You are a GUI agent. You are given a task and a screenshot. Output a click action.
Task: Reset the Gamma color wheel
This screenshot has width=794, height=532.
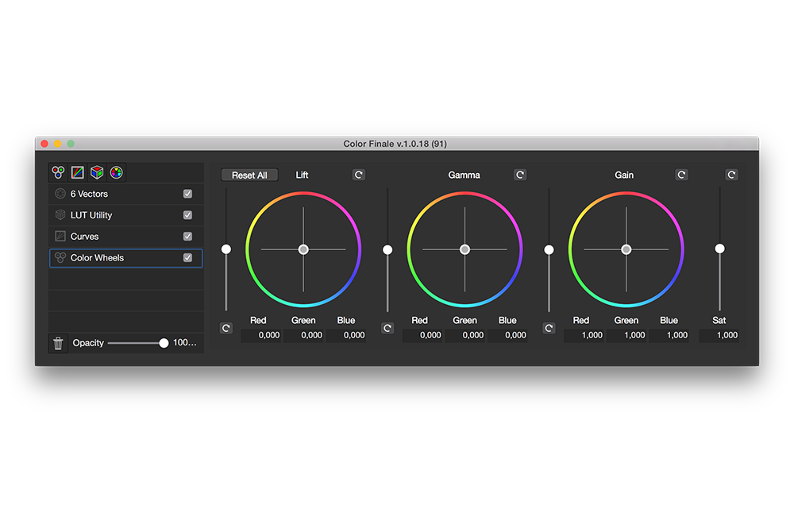pyautogui.click(x=520, y=175)
